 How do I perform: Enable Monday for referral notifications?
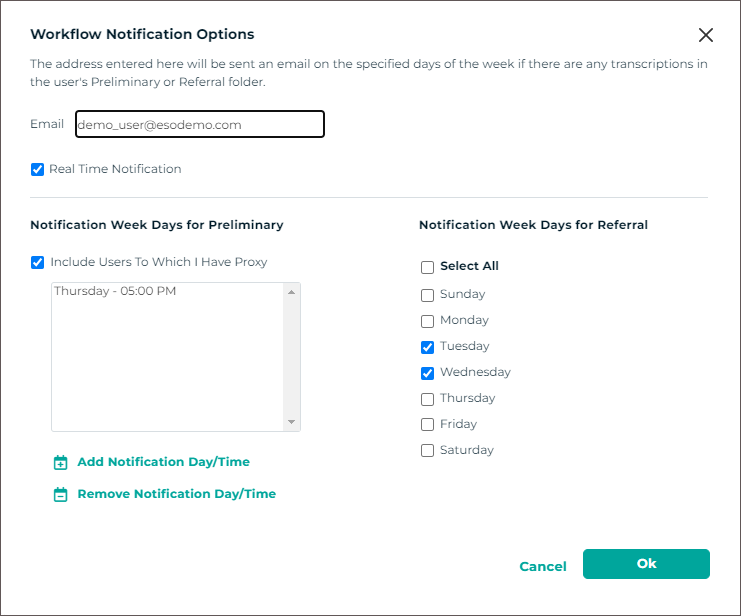pos(428,321)
